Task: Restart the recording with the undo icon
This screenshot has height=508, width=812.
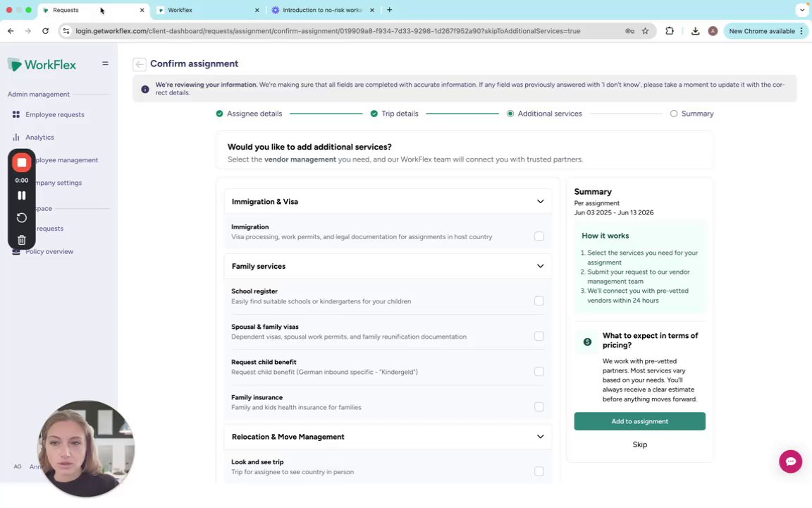Action: [22, 217]
